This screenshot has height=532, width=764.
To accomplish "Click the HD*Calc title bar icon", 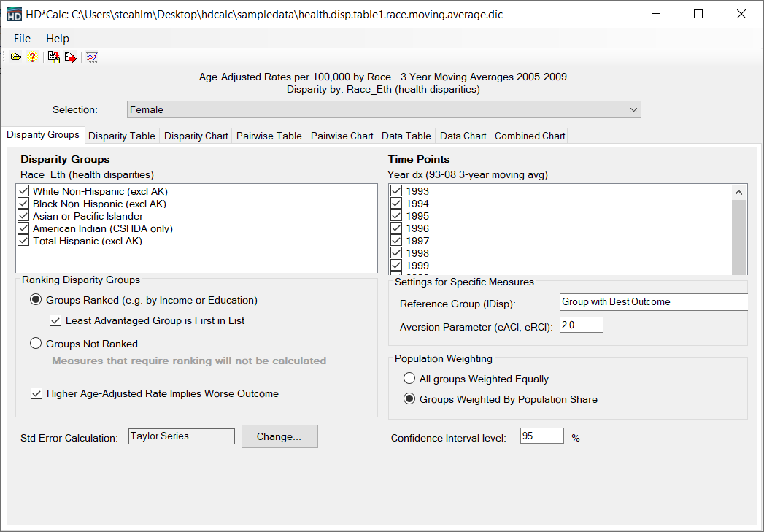I will (14, 13).
